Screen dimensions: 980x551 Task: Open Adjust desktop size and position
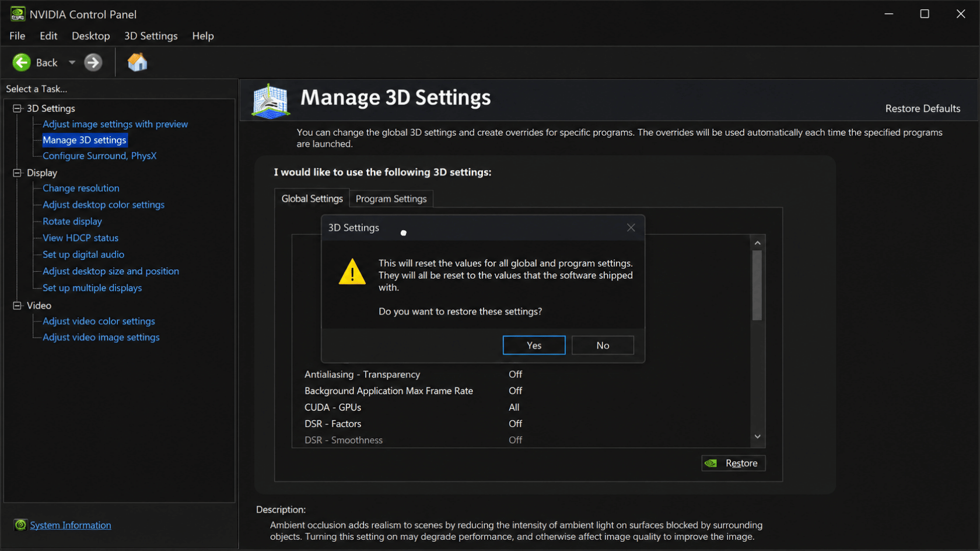[110, 271]
